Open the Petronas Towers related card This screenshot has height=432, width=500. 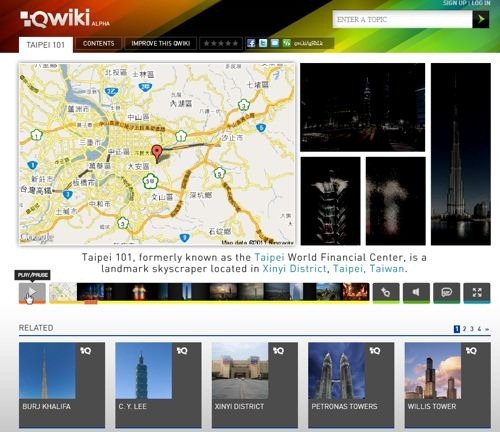point(351,385)
